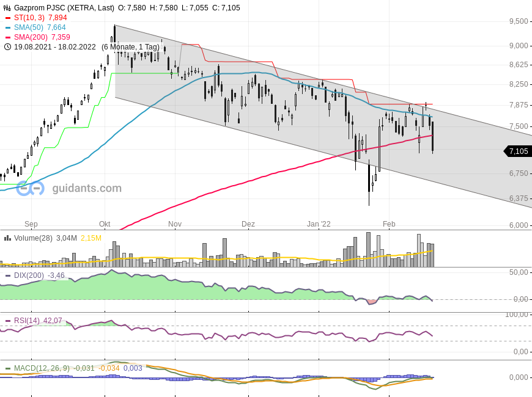Viewport: 532px width, 397px height.
Task: Click the 8,250 price axis label
Action: (x=519, y=84)
